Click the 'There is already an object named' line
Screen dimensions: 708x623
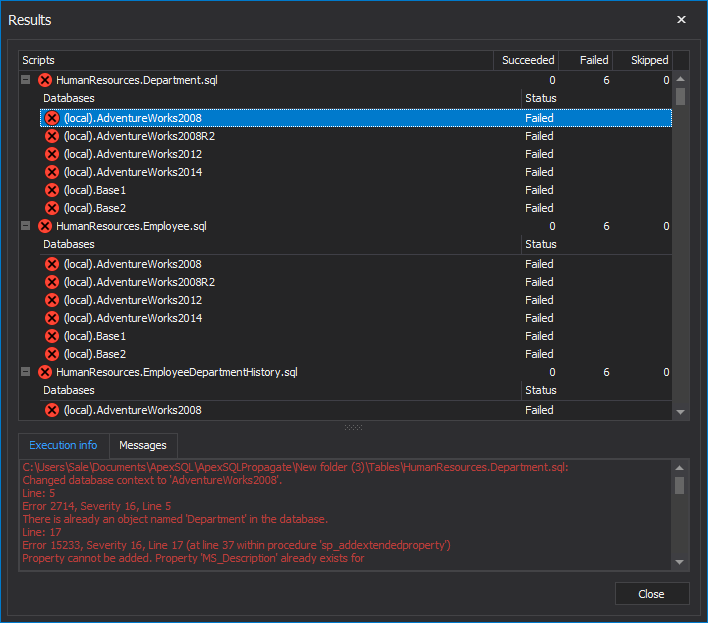point(175,519)
